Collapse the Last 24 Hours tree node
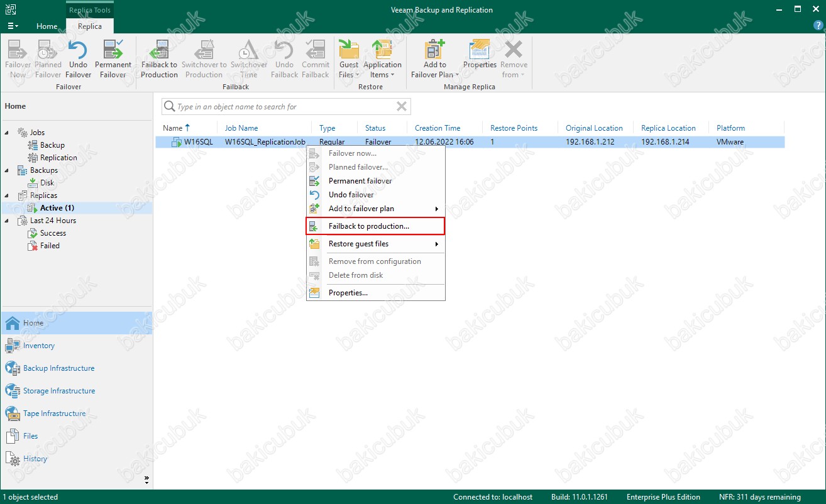826x504 pixels. click(x=8, y=221)
